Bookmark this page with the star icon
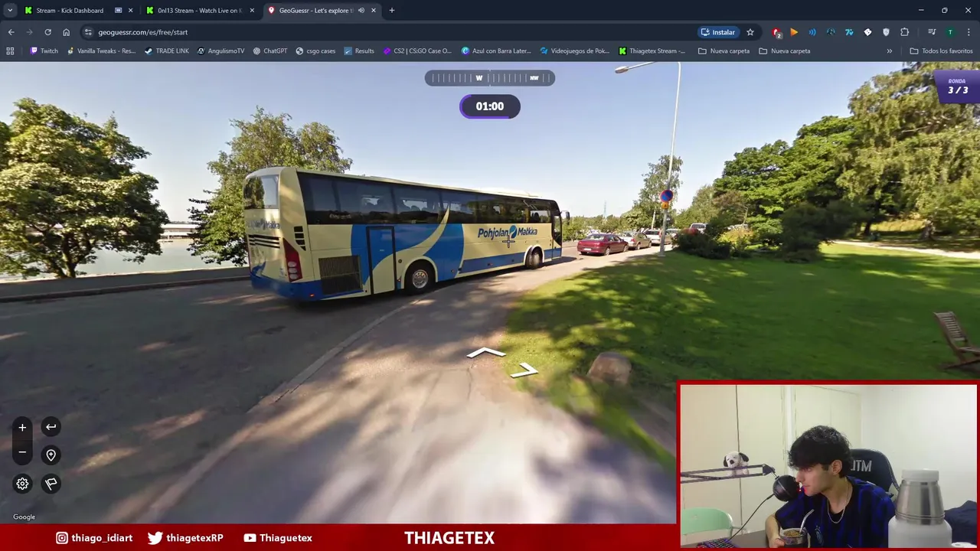 point(750,32)
